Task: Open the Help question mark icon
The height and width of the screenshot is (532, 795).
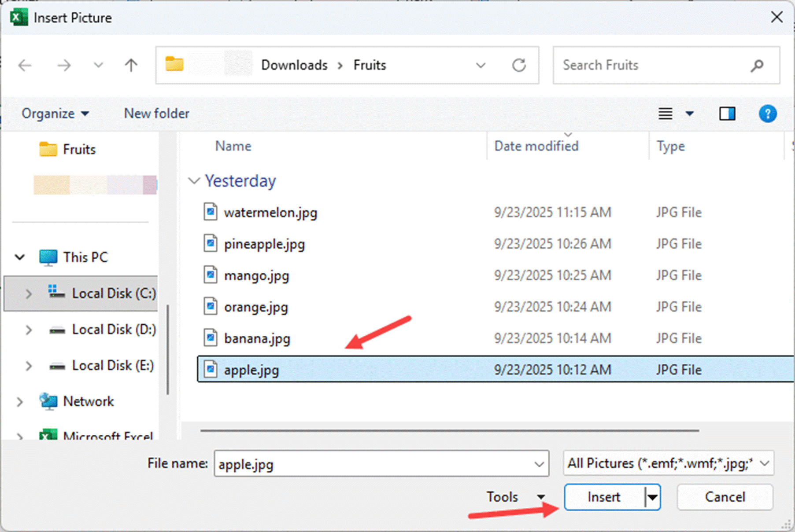Action: (x=767, y=114)
